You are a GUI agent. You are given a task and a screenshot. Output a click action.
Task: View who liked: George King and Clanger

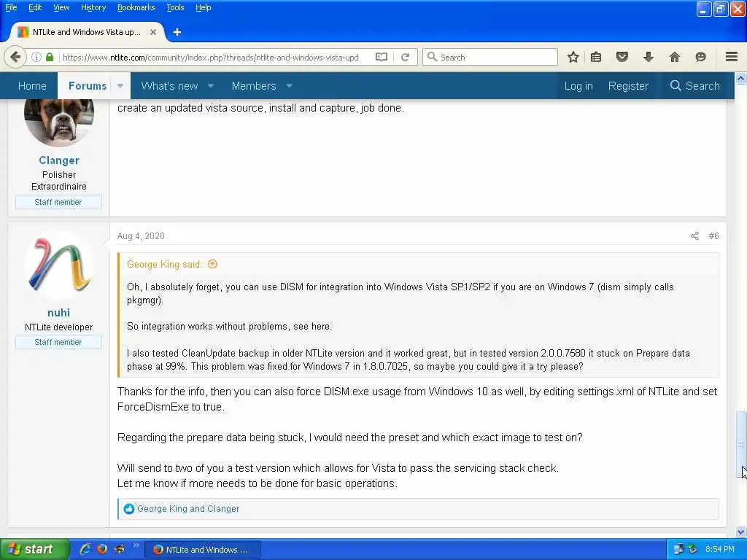[188, 508]
